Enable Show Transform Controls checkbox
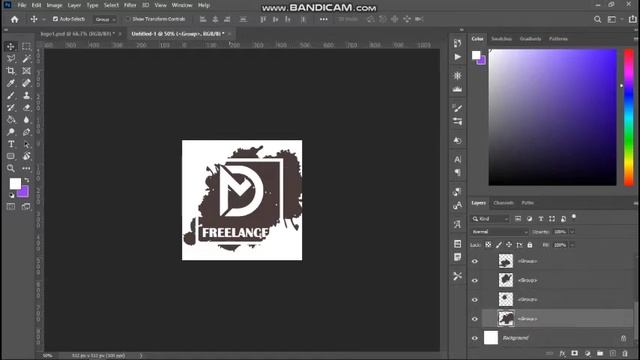The width and height of the screenshot is (640, 360). (128, 19)
